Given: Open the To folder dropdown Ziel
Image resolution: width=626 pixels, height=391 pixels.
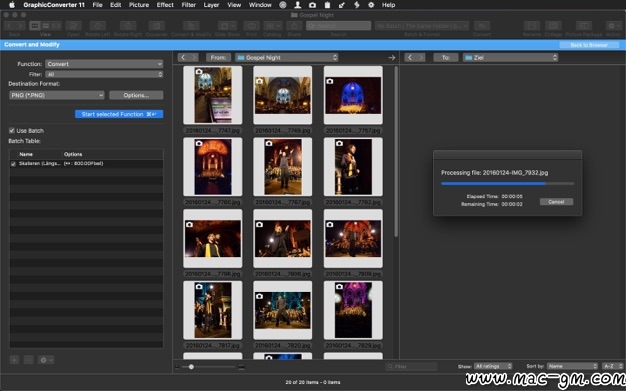Looking at the screenshot, I should pyautogui.click(x=510, y=58).
